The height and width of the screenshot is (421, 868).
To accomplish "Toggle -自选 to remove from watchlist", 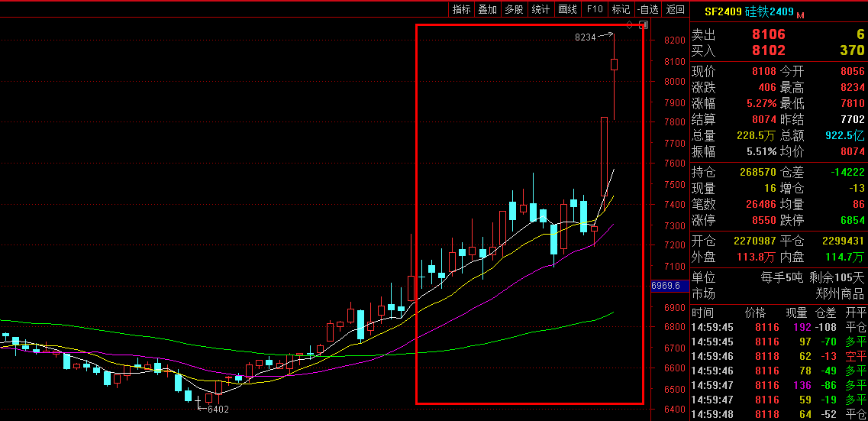I will click(x=647, y=9).
